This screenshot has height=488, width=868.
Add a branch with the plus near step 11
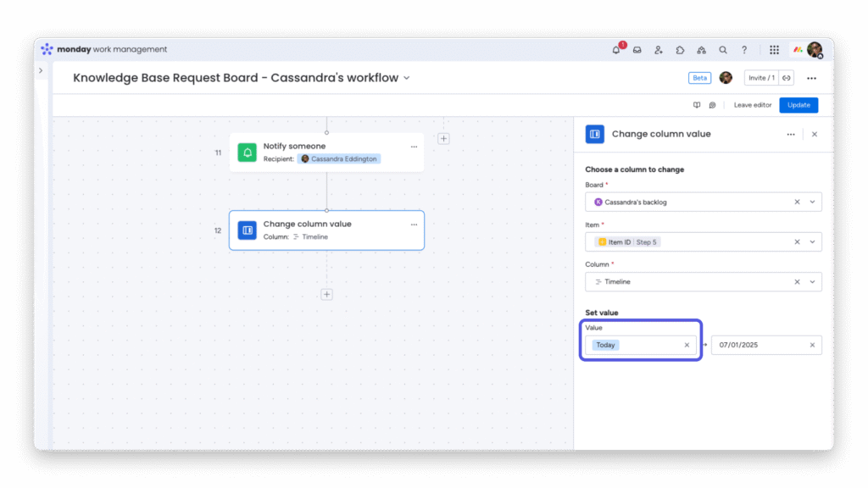coord(443,139)
